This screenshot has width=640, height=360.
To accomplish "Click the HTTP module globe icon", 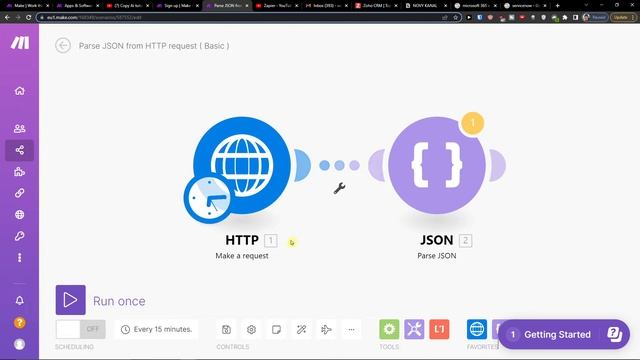I will [x=242, y=165].
